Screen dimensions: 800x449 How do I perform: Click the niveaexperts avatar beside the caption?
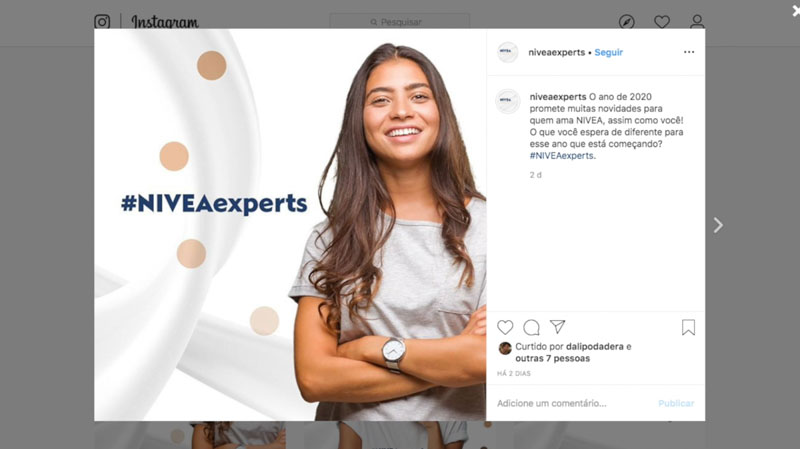coord(508,101)
